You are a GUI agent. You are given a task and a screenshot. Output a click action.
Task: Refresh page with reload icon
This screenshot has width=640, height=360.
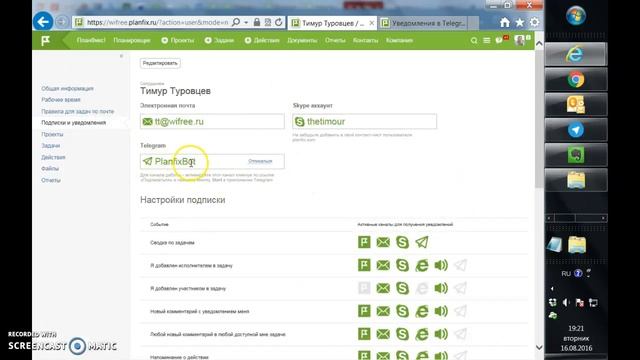tap(278, 22)
